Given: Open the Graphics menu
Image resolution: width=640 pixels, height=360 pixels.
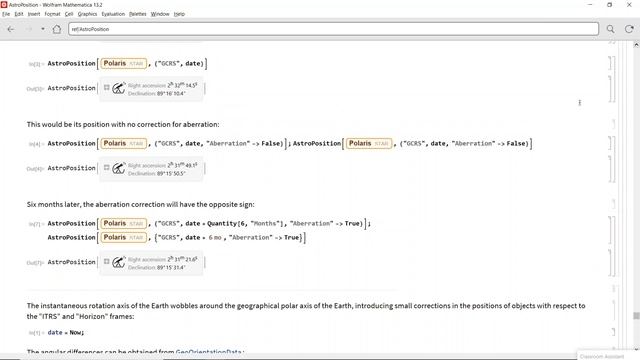Looking at the screenshot, I should click(87, 14).
